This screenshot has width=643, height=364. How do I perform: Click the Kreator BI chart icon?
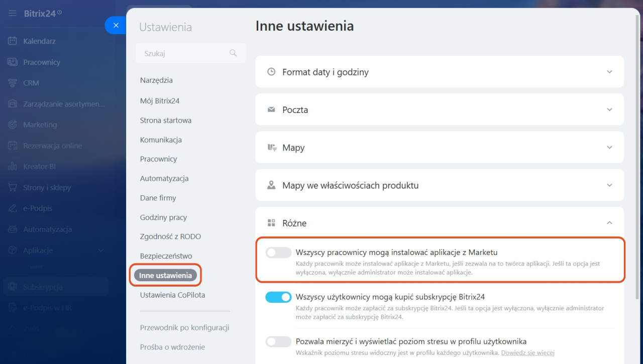pyautogui.click(x=13, y=166)
